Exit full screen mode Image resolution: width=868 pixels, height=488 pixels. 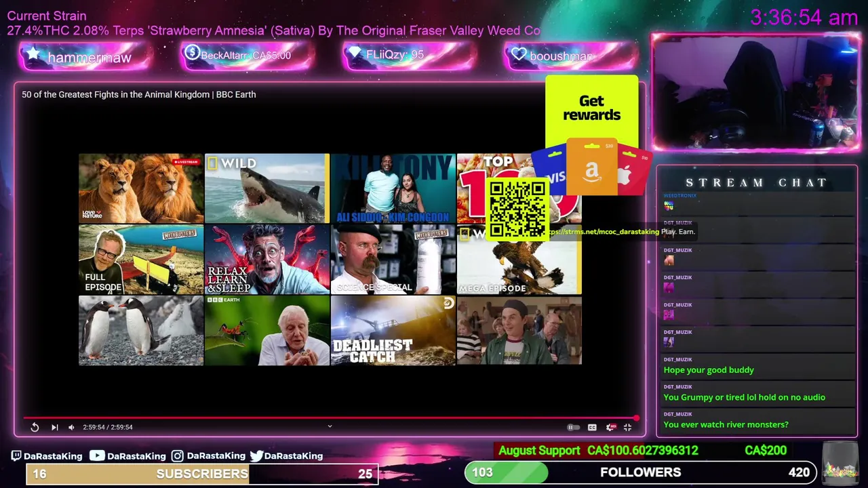tap(627, 427)
